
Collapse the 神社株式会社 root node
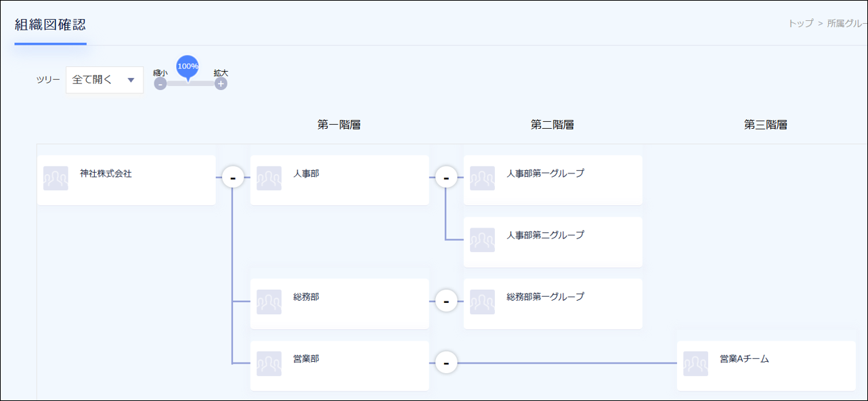[233, 177]
